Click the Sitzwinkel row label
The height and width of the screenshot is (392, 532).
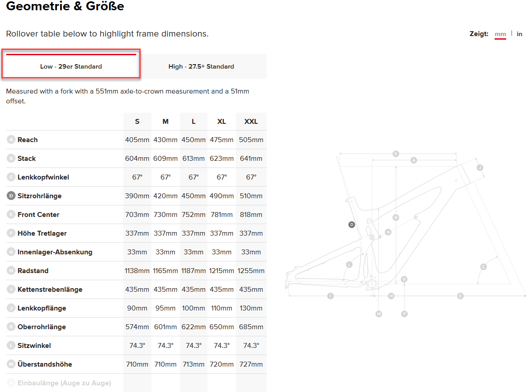(x=34, y=346)
